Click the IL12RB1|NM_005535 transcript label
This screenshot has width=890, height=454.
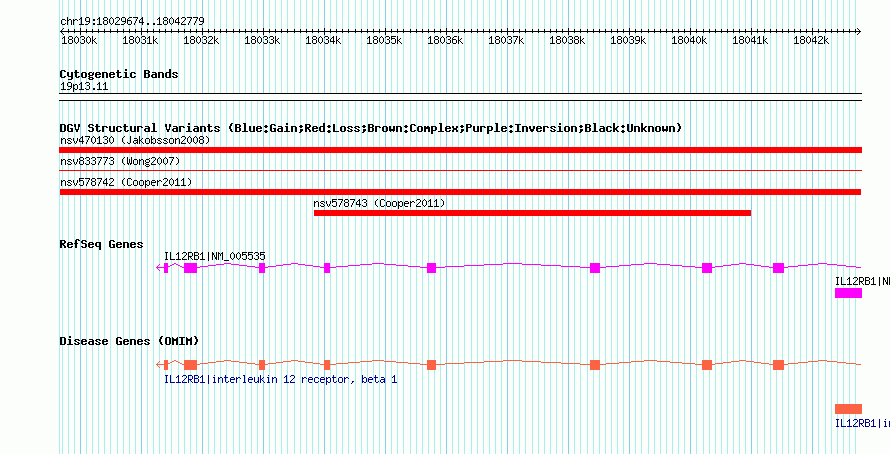point(215,257)
